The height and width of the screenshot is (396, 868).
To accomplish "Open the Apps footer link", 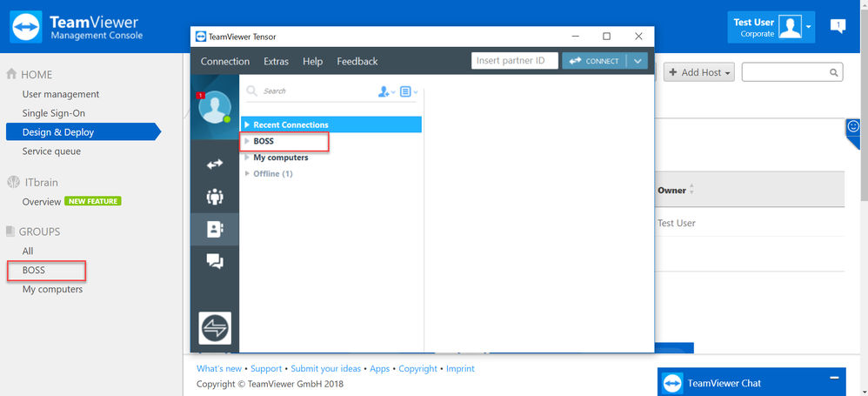I will [x=380, y=368].
